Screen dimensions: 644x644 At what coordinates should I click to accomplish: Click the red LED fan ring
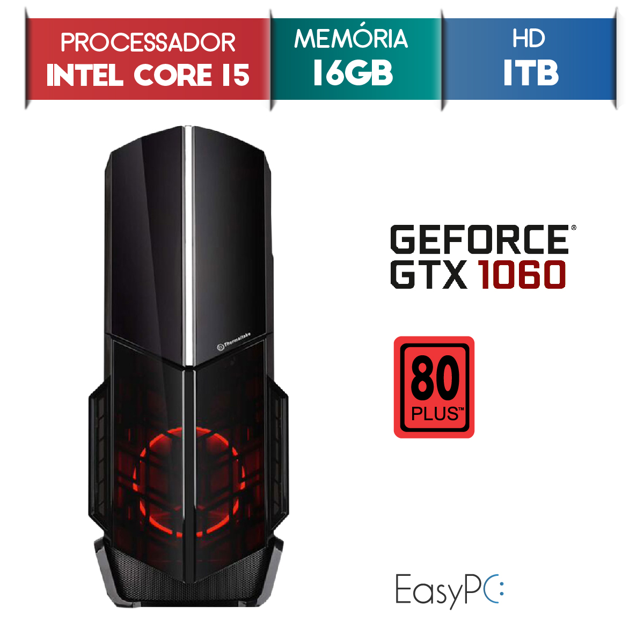tap(189, 482)
